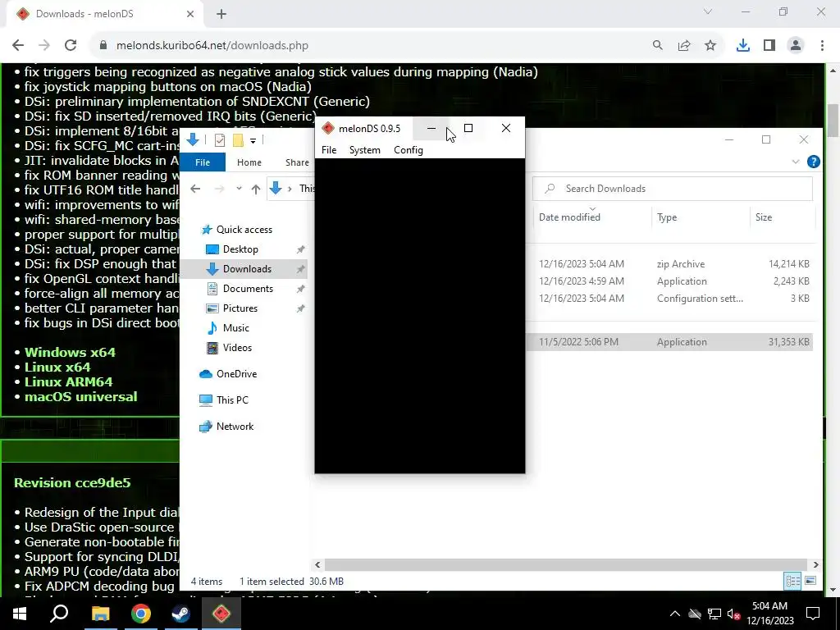The width and height of the screenshot is (840, 630).
Task: Select the 2,243 KB Application row
Action: tap(674, 281)
